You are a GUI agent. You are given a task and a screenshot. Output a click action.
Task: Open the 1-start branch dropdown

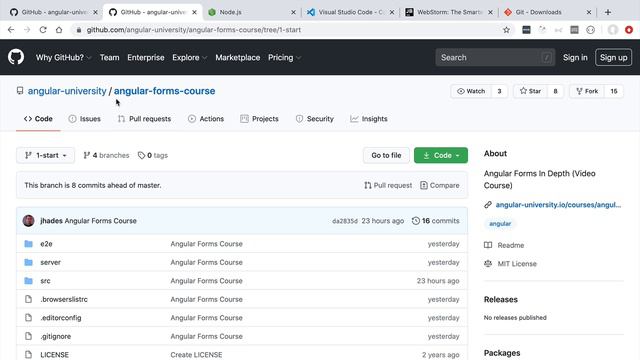click(45, 155)
